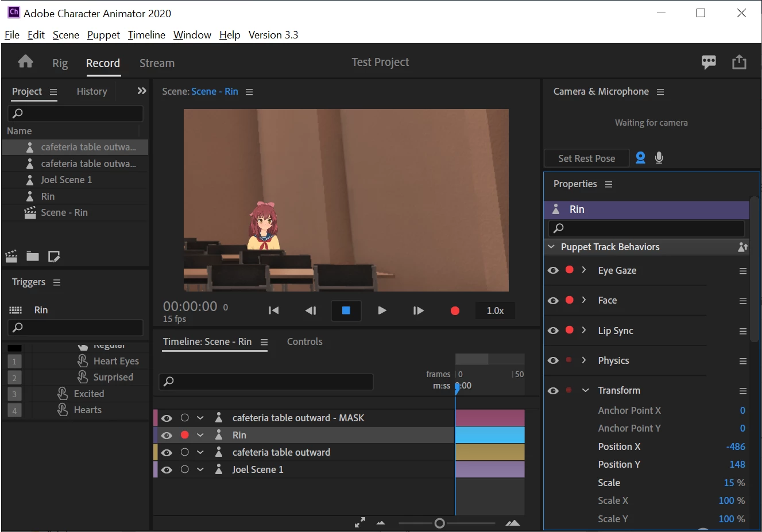762x532 pixels.
Task: Switch to the Rig workspace
Action: coord(60,63)
